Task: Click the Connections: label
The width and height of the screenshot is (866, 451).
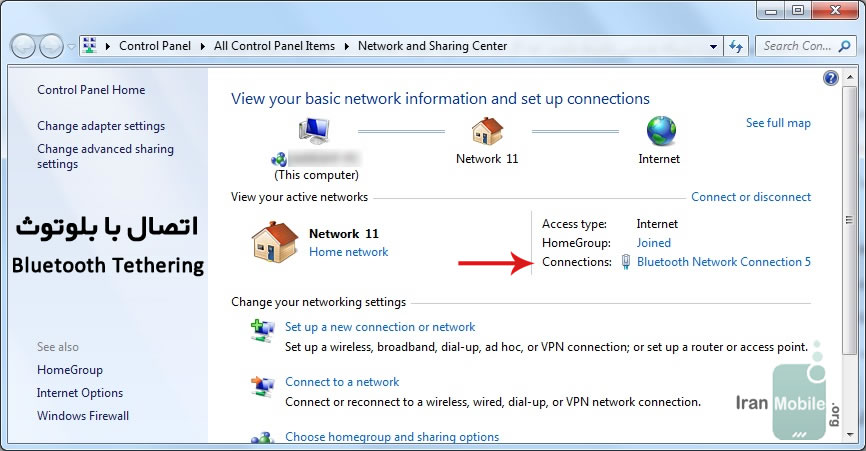Action: 577,262
